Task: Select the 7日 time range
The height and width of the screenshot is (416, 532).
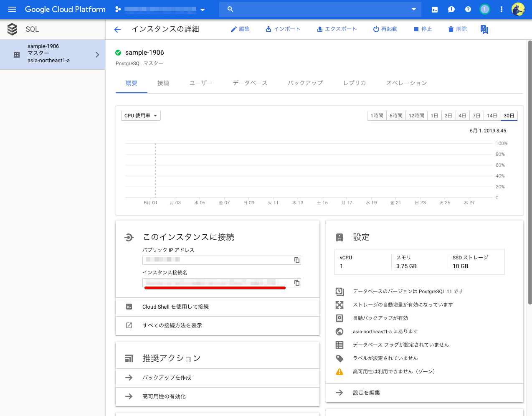Action: pos(476,116)
